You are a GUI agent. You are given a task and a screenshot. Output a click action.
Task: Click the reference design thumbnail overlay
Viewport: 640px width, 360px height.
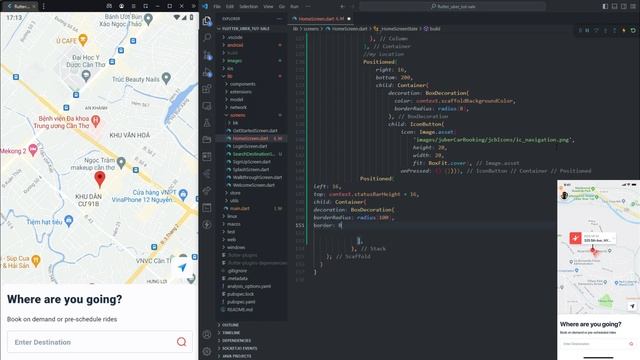(x=598, y=270)
